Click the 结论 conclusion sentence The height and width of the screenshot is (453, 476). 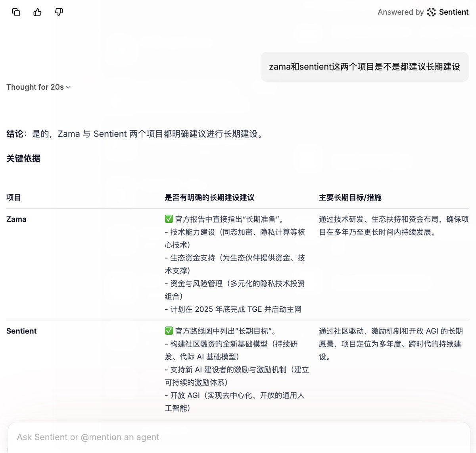tap(136, 134)
